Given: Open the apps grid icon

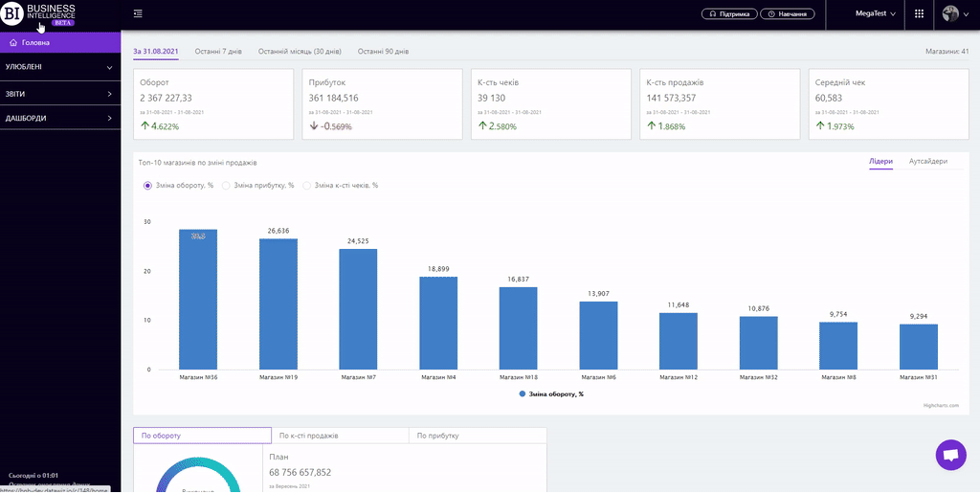Looking at the screenshot, I should pyautogui.click(x=920, y=13).
